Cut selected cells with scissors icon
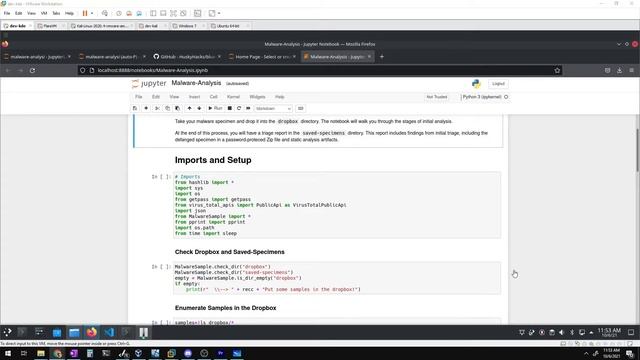 pos(157,109)
